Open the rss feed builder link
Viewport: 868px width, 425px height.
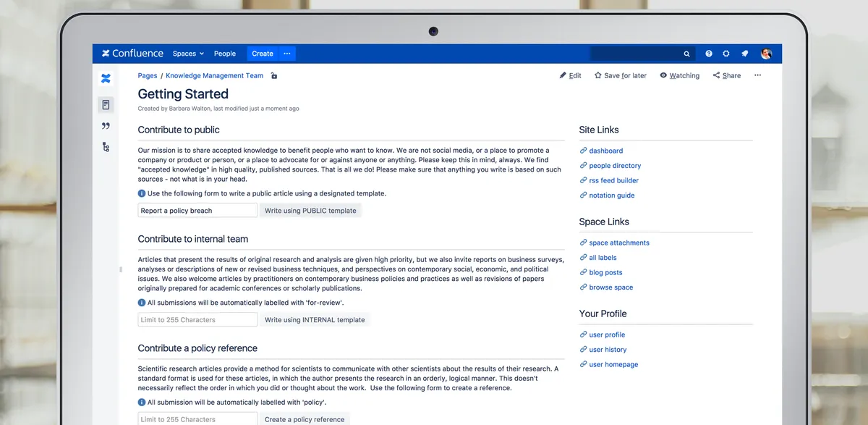(x=613, y=180)
